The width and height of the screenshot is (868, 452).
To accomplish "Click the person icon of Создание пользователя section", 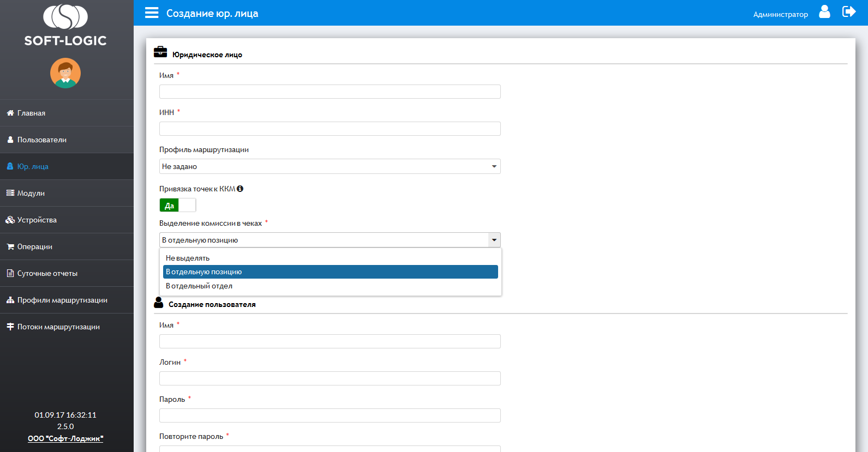I will pyautogui.click(x=159, y=303).
